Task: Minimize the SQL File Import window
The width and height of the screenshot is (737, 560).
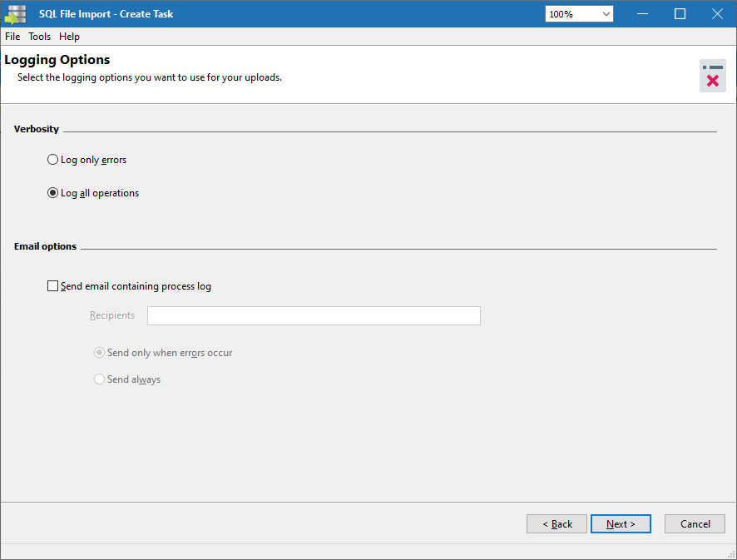Action: click(642, 14)
